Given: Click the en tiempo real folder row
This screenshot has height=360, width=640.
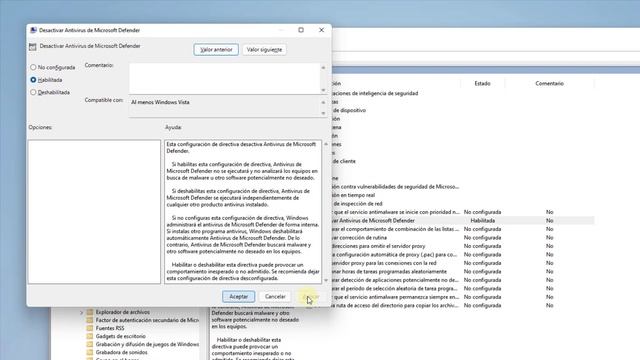Looking at the screenshot, I should click(x=353, y=195).
